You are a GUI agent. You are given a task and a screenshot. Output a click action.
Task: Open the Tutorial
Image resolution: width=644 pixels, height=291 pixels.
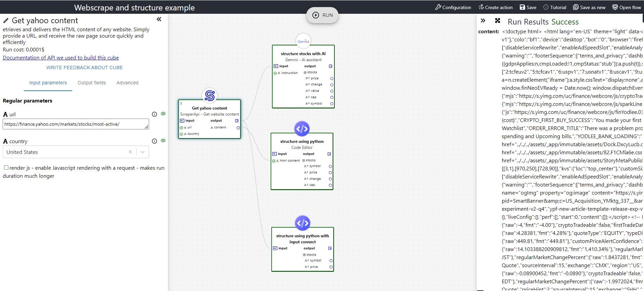(555, 7)
